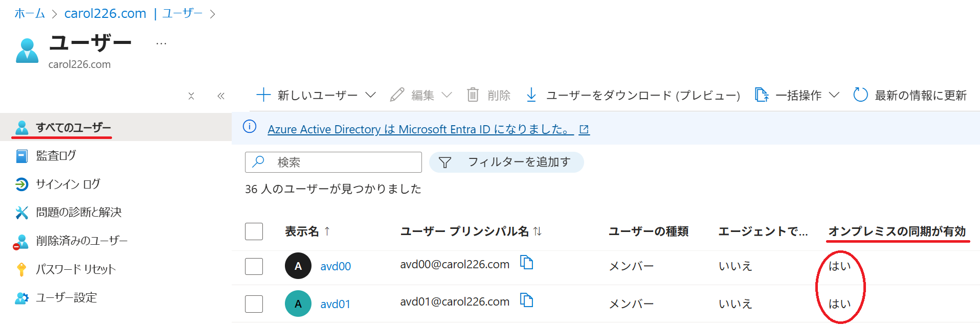Click carol226.com | ユーザー breadcrumb link
The height and width of the screenshot is (326, 980).
coord(133,13)
